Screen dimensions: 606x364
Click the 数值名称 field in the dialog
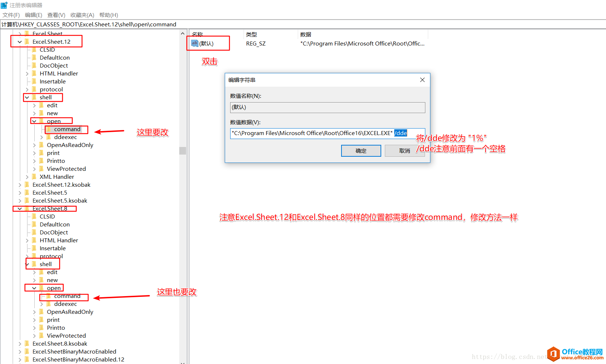(327, 107)
